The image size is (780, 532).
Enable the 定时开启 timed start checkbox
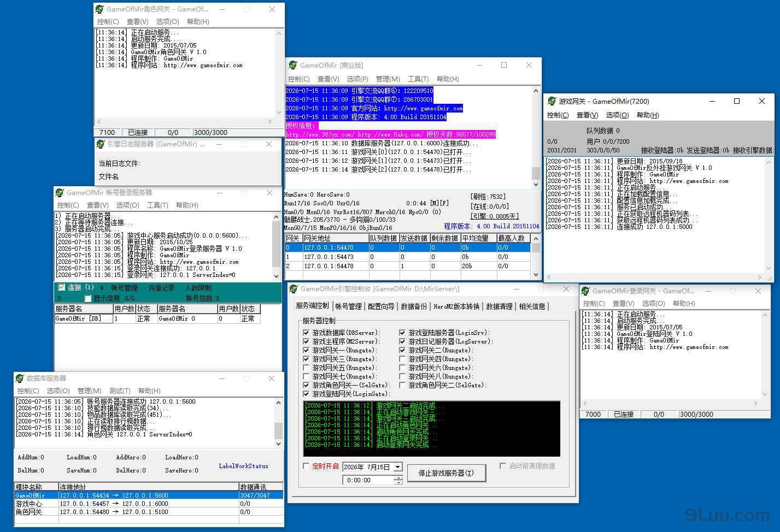click(x=306, y=466)
